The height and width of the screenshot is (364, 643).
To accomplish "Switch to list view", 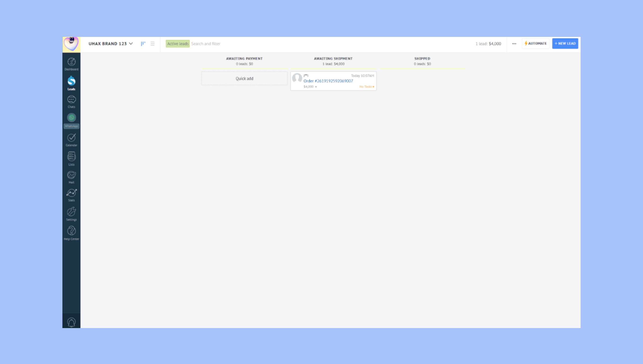I will (x=152, y=43).
